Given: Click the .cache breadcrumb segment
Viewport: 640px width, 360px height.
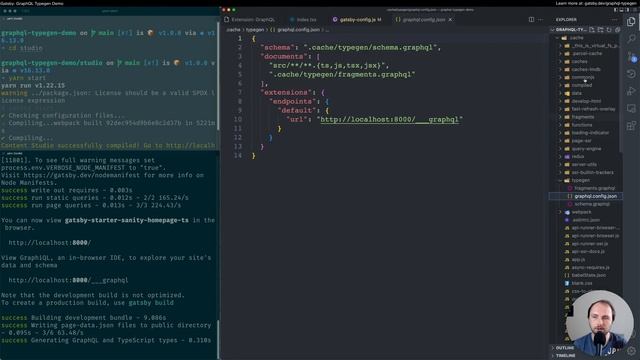Looking at the screenshot, I should pyautogui.click(x=233, y=30).
